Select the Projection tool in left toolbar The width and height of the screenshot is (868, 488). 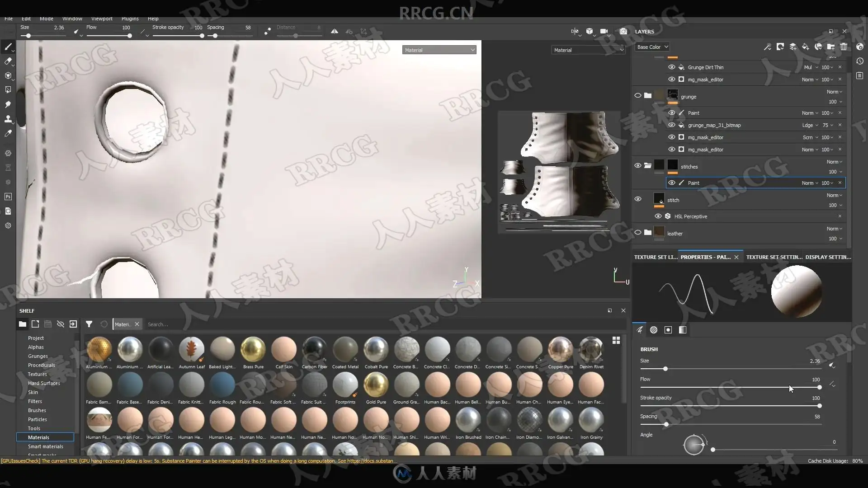(8, 76)
